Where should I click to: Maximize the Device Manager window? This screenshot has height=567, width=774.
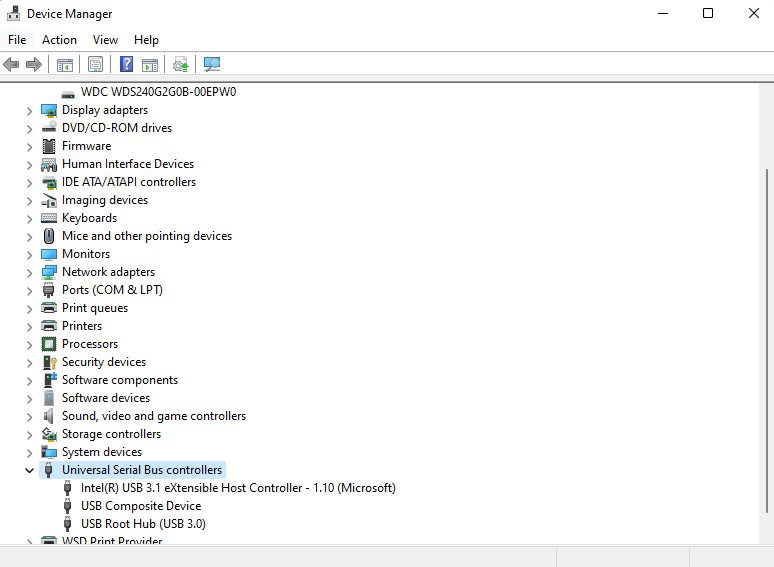click(708, 13)
